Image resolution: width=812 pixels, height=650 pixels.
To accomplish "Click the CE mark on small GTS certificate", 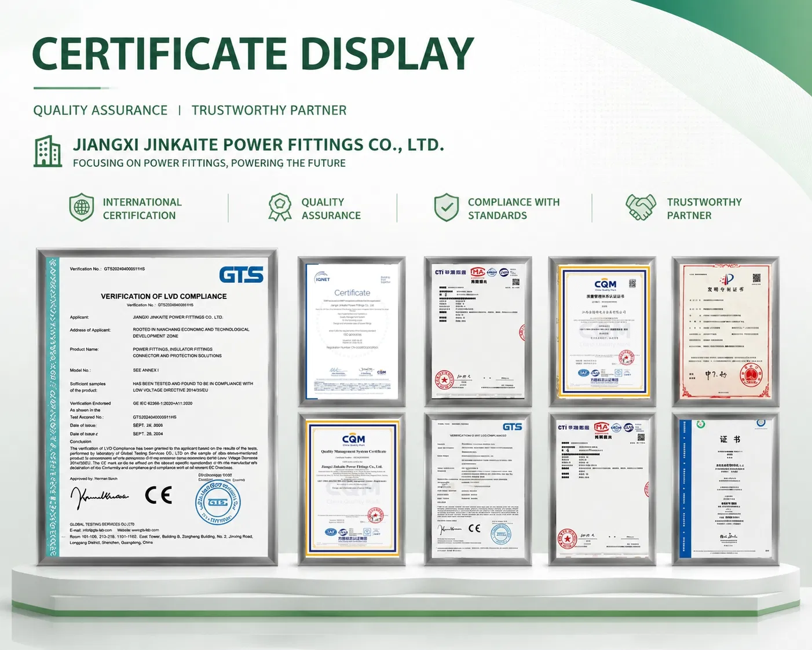I will 474,528.
